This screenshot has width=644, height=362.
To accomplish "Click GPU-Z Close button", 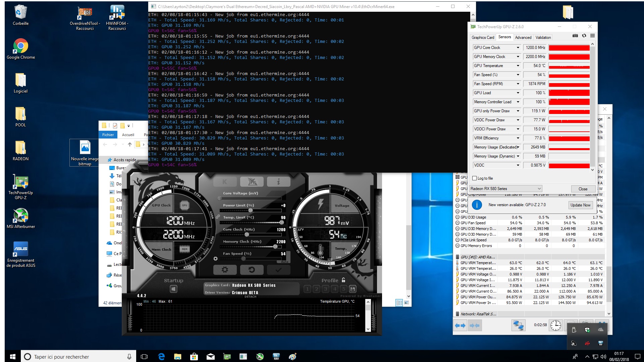I will (583, 189).
